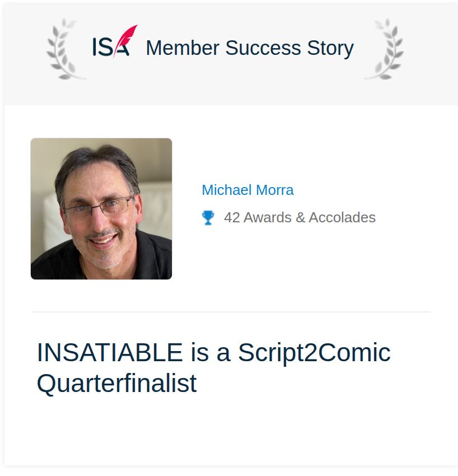This screenshot has height=476, width=458.
Task: Click the word Story in the header
Action: click(330, 49)
